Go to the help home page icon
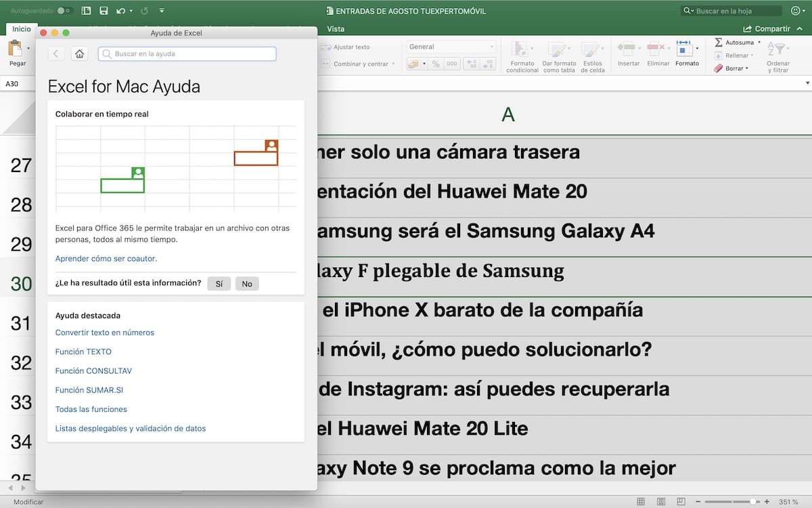This screenshot has height=508, width=812. coord(79,54)
